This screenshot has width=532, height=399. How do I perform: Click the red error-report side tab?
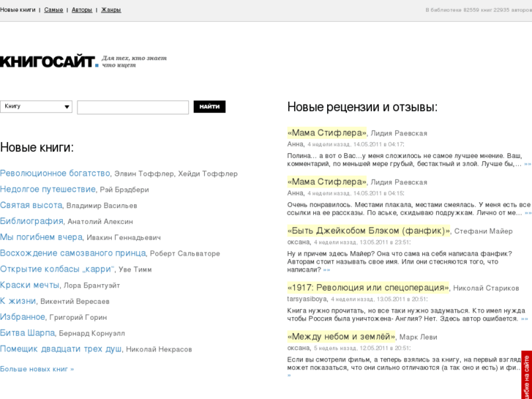coord(527,375)
